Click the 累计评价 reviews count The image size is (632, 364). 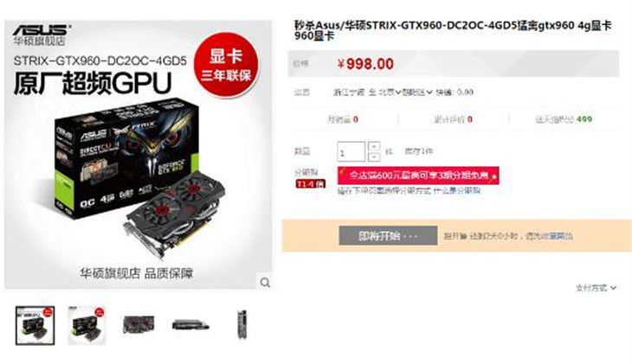click(453, 119)
